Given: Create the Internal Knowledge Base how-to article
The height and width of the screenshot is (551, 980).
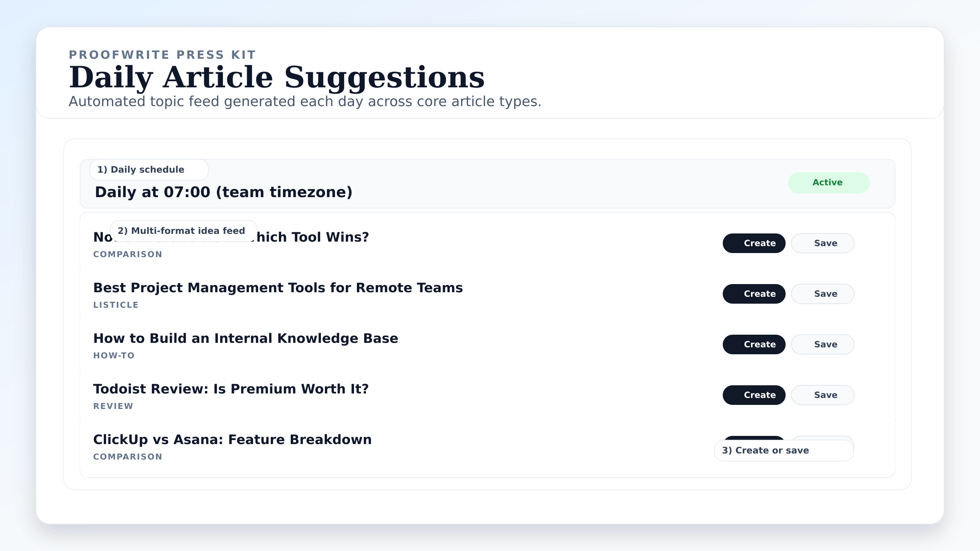Looking at the screenshot, I should point(753,344).
